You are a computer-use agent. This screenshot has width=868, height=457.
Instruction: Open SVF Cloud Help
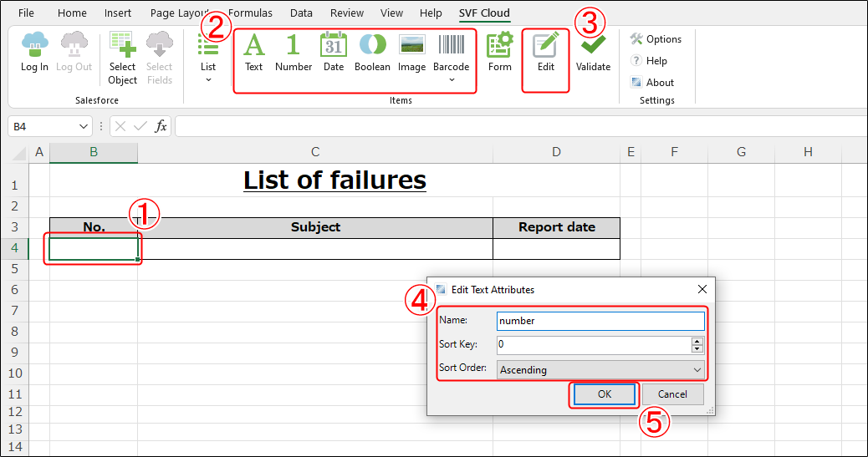click(x=649, y=61)
